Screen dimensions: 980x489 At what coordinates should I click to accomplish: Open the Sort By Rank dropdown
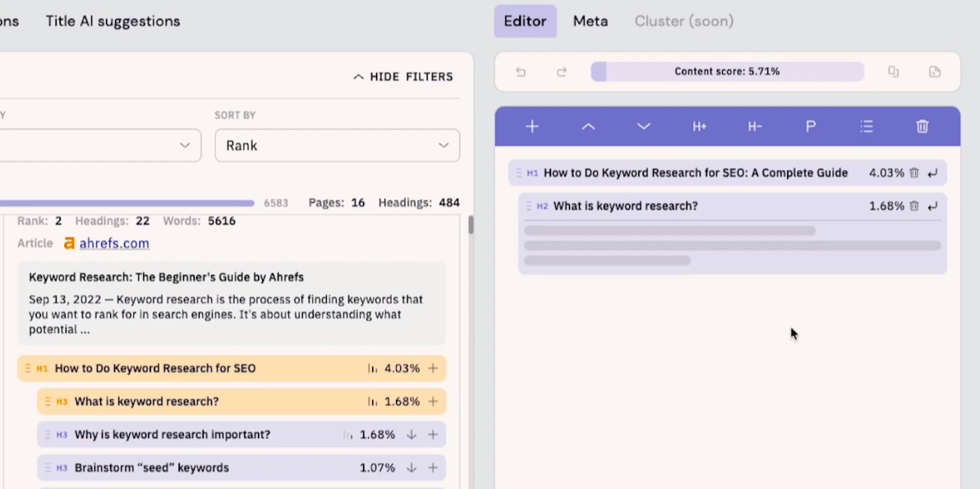click(x=337, y=145)
